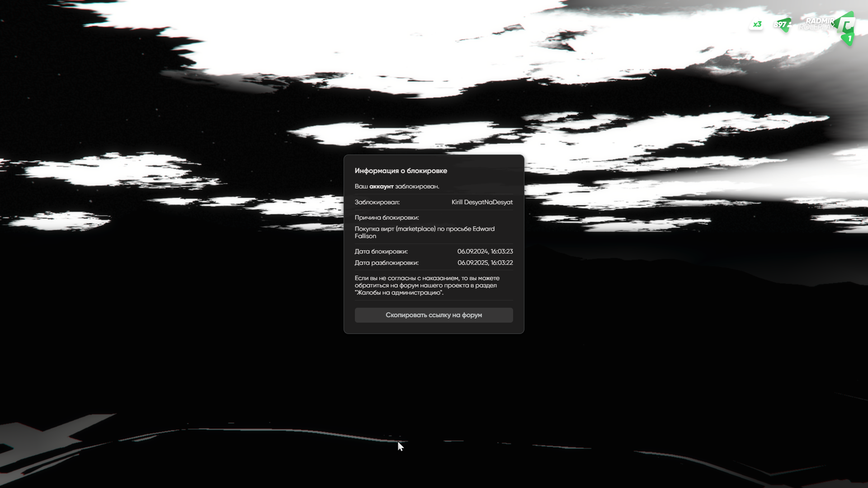Click the label 'Заблокировал:'
The image size is (868, 488).
click(377, 202)
